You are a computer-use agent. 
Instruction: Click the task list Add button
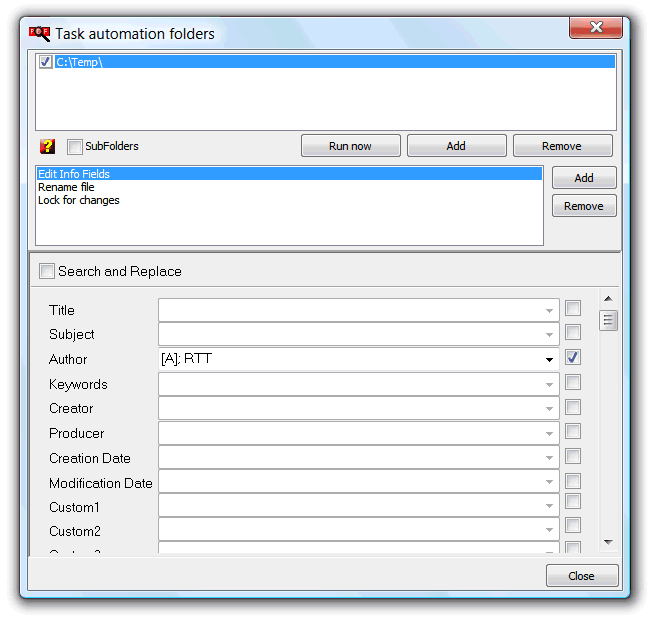pos(584,178)
